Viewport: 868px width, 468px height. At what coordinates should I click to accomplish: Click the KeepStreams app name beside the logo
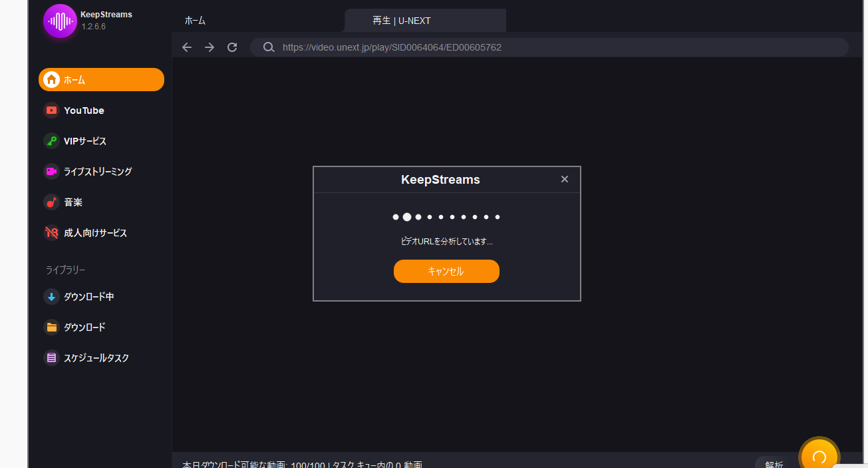pos(106,15)
